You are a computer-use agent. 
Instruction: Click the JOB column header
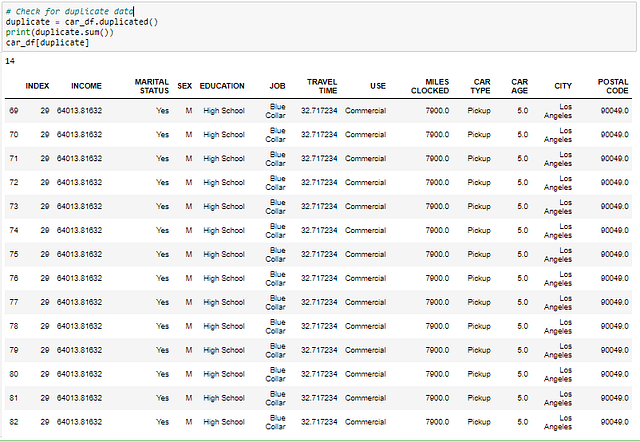(277, 86)
